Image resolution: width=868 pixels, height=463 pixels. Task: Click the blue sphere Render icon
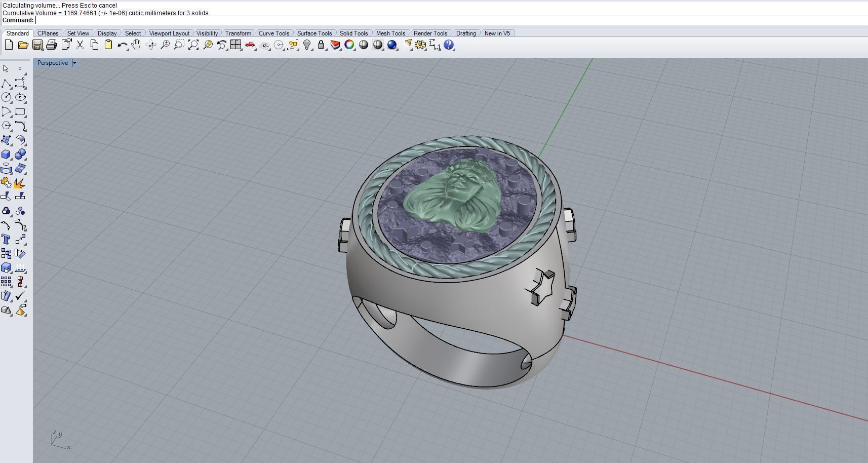pyautogui.click(x=392, y=45)
